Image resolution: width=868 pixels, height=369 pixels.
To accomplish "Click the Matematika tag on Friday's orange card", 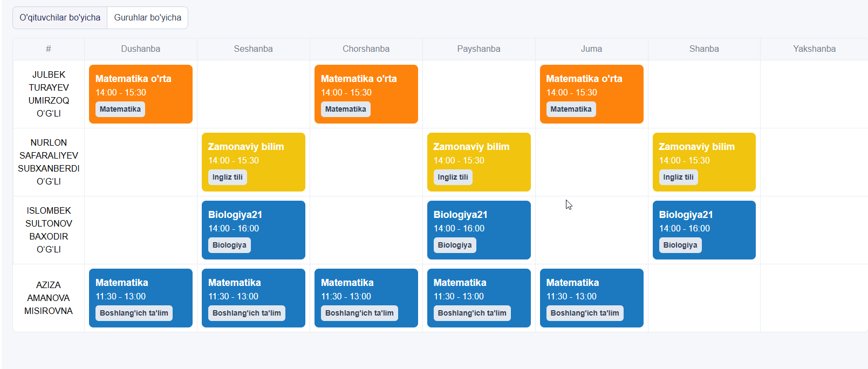I will pyautogui.click(x=571, y=109).
